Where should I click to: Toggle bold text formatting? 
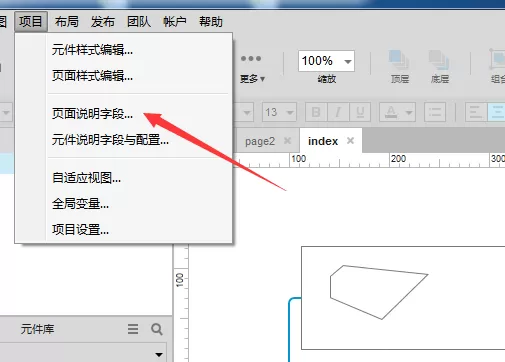pos(316,112)
